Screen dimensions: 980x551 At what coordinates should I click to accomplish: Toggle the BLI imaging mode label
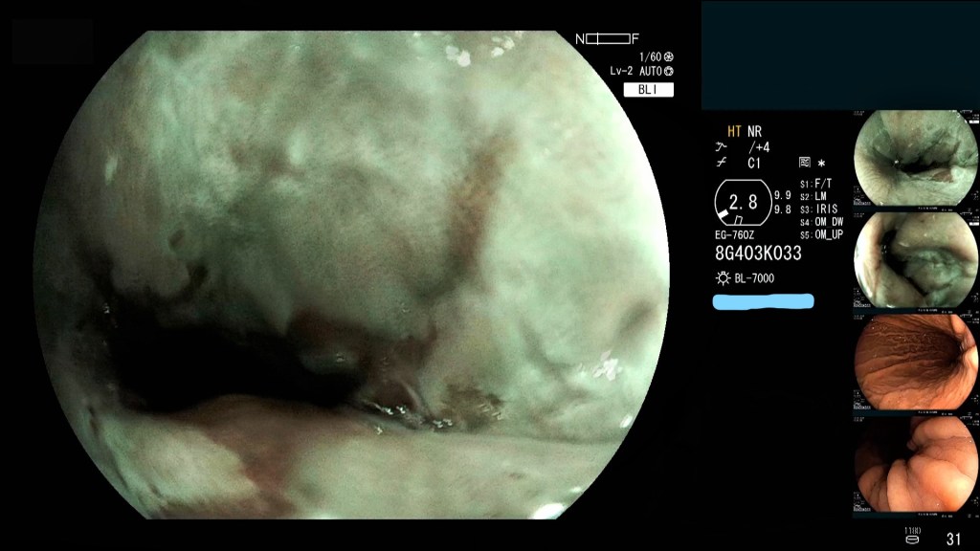[x=648, y=90]
